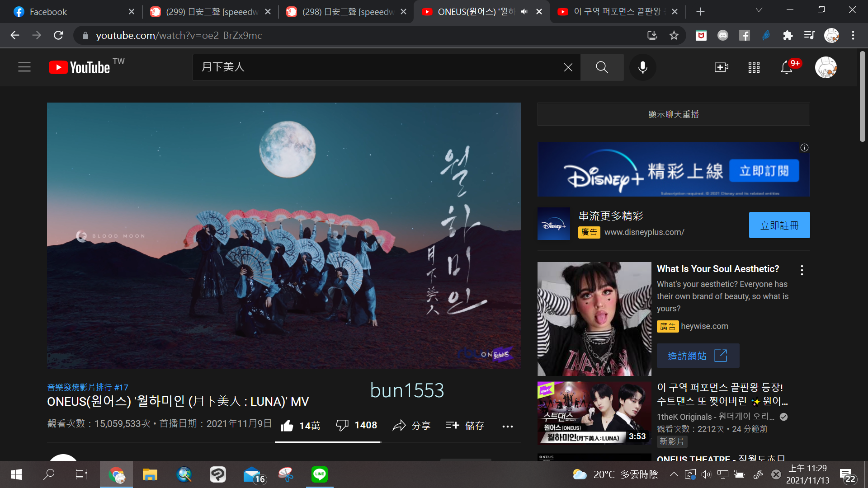868x488 pixels.
Task: Share the ONEUS video
Action: pos(411,426)
